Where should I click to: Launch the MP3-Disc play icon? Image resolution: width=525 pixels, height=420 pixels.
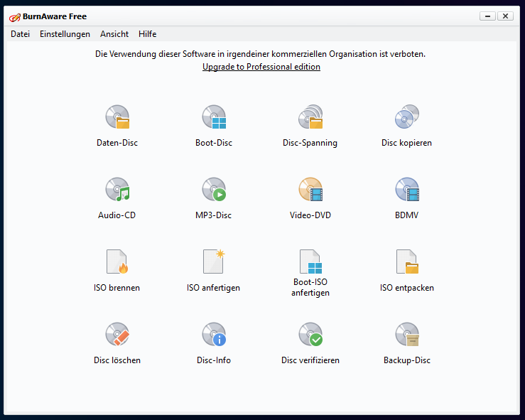tap(214, 189)
